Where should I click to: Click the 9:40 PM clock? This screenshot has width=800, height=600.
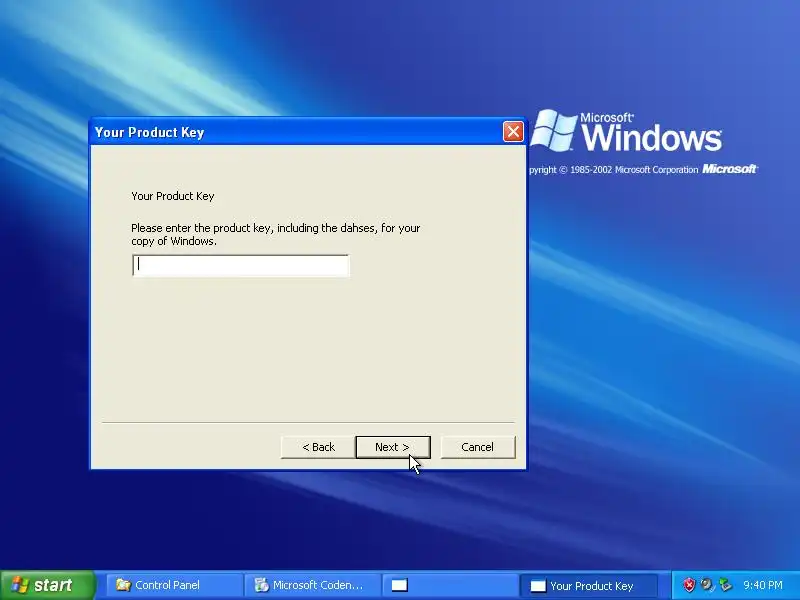tap(763, 585)
